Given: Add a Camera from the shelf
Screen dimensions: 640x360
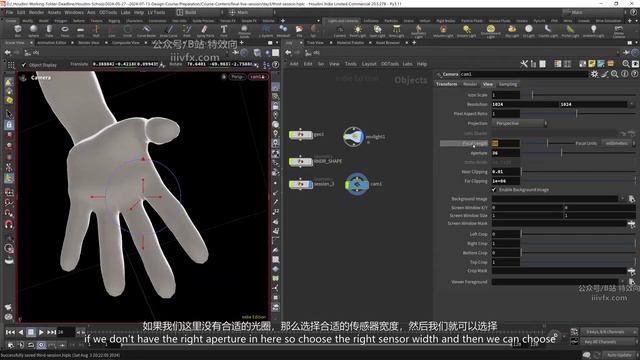Looking at the screenshot, I should pyautogui.click(x=340, y=30).
